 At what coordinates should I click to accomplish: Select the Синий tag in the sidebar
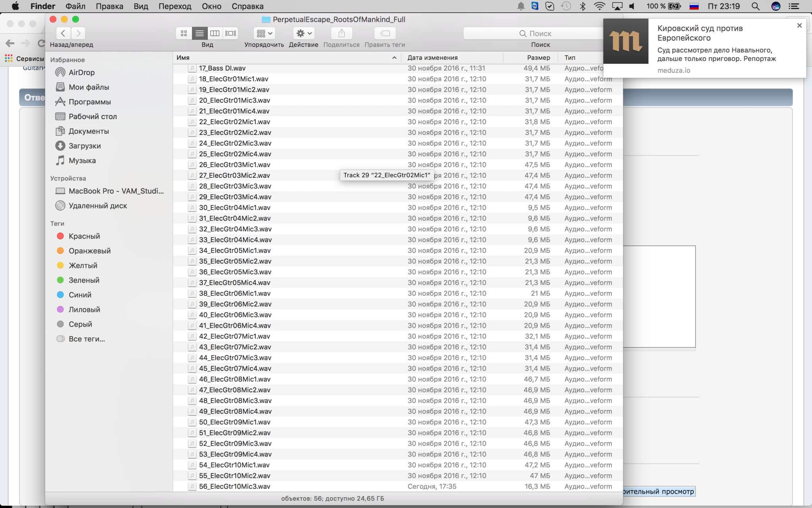[80, 295]
